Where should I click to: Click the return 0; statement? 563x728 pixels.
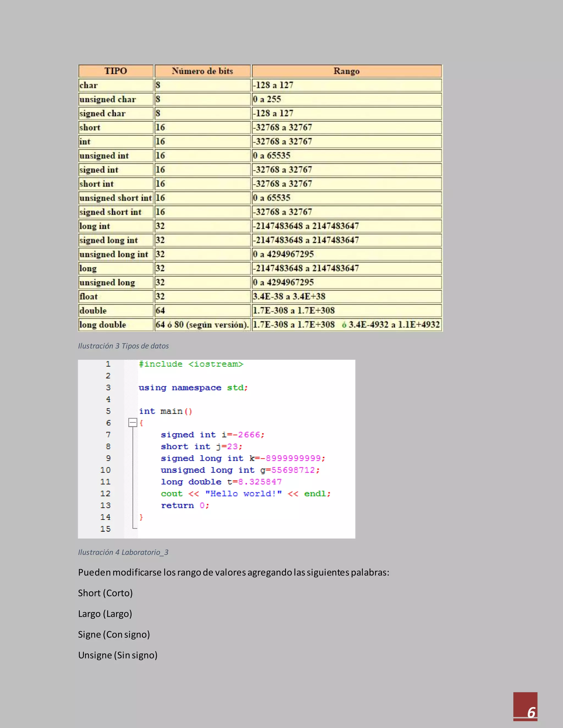click(185, 505)
